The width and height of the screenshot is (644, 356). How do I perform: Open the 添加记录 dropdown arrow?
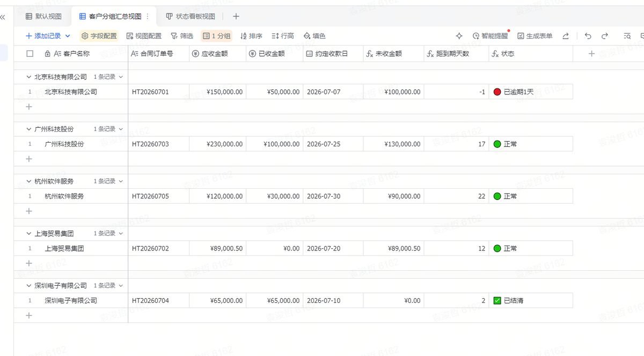click(68, 36)
